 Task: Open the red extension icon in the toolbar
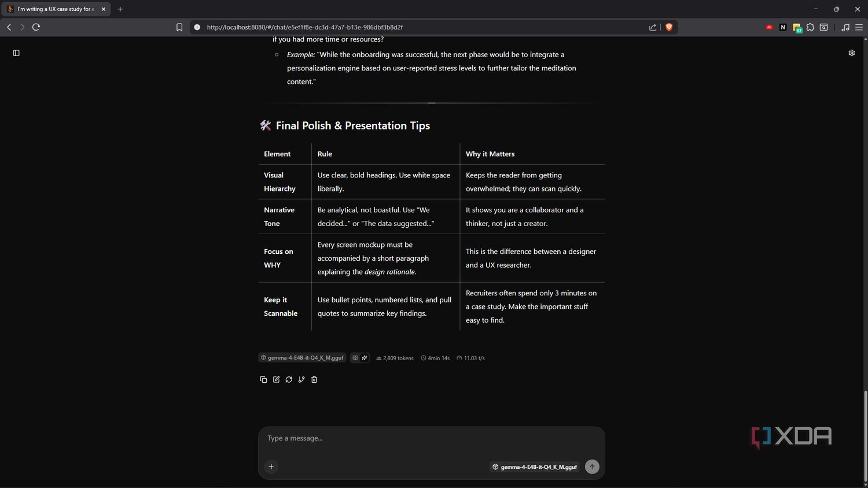[770, 27]
